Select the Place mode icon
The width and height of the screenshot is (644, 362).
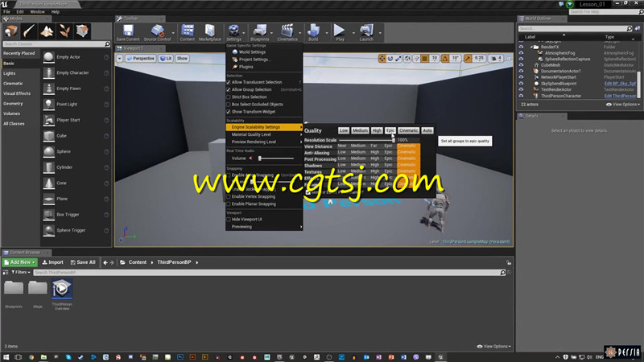[x=11, y=31]
